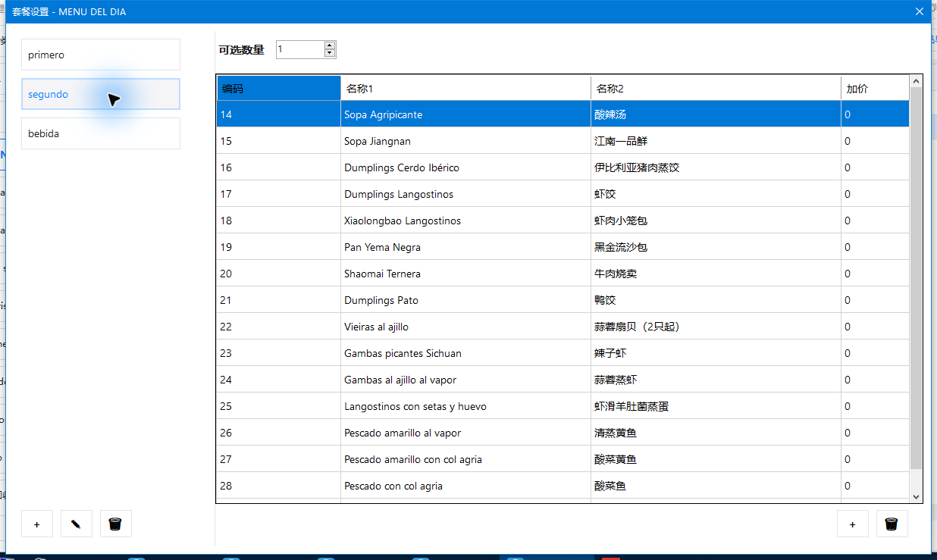Click the 虾滑羊肚菌蒸蛋 name cell
This screenshot has height=560, width=937.
(716, 406)
